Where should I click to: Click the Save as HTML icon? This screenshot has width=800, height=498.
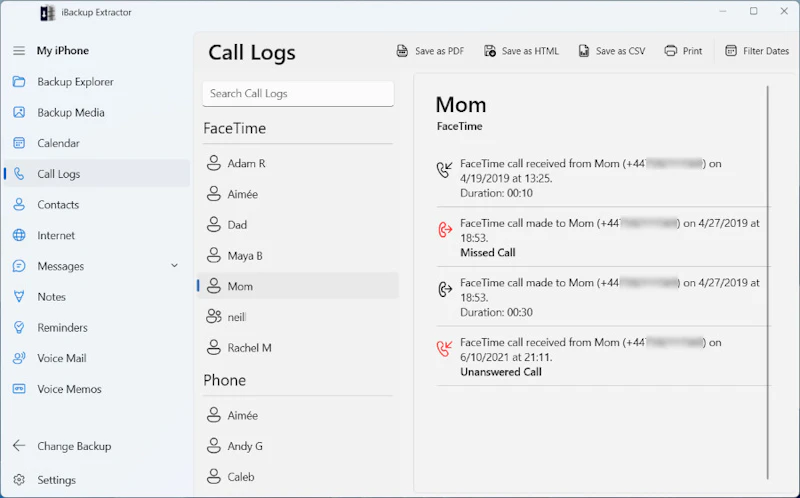[x=490, y=51]
